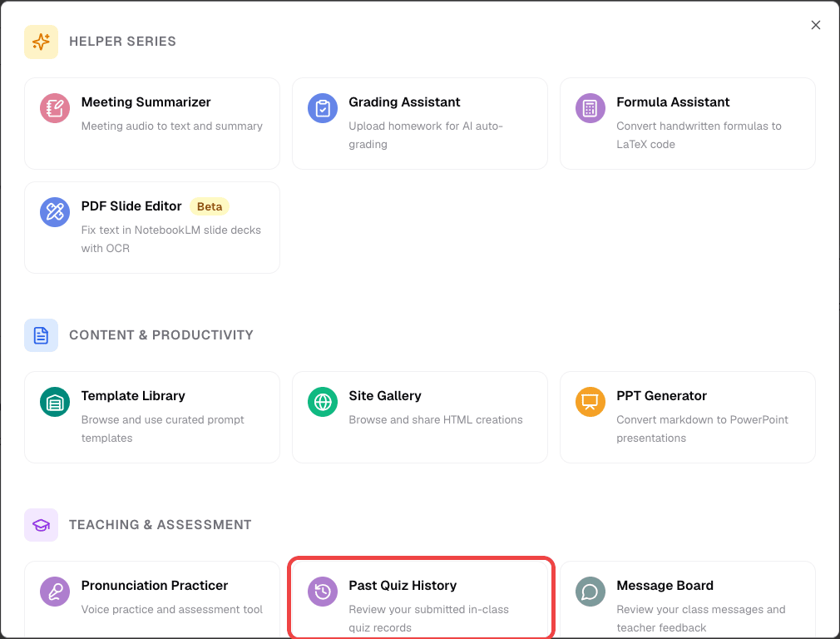Click the CONTENT & PRODUCTIVITY heading

(161, 335)
